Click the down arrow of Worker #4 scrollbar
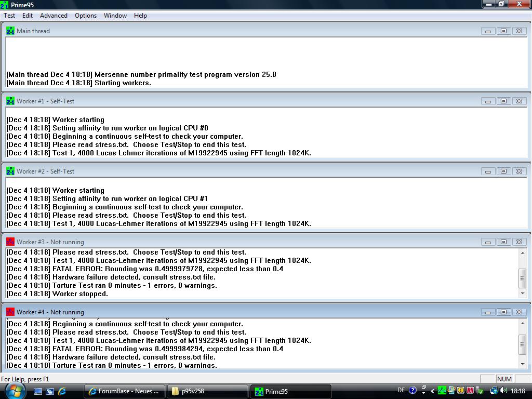532x399 pixels. 523,364
